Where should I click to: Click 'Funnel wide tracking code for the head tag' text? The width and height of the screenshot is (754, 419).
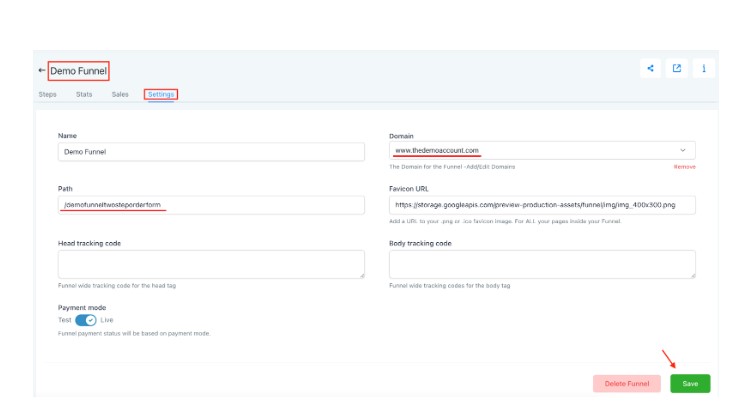click(117, 286)
